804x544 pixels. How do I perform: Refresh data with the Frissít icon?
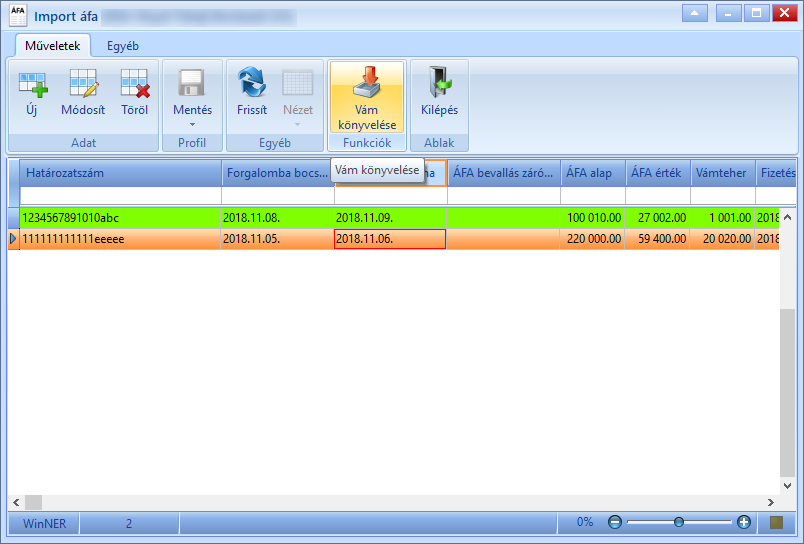tap(252, 83)
